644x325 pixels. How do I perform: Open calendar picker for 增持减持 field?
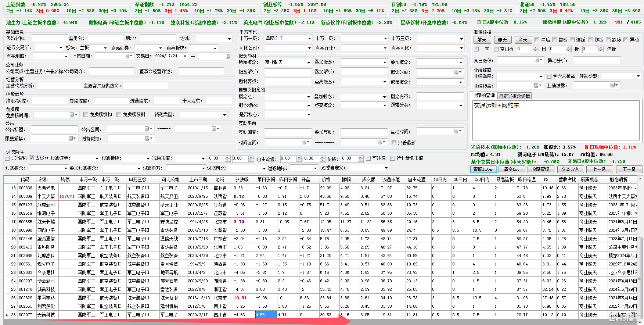tap(148, 138)
